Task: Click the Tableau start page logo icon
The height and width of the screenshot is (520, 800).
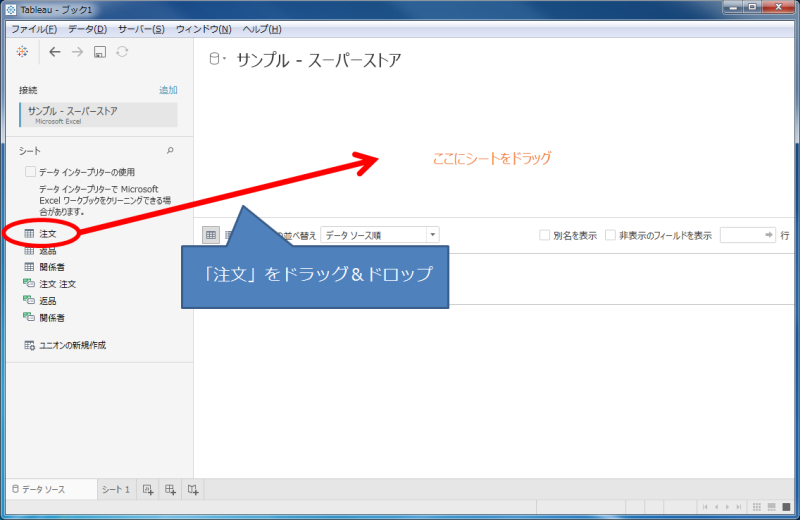Action: (22, 52)
